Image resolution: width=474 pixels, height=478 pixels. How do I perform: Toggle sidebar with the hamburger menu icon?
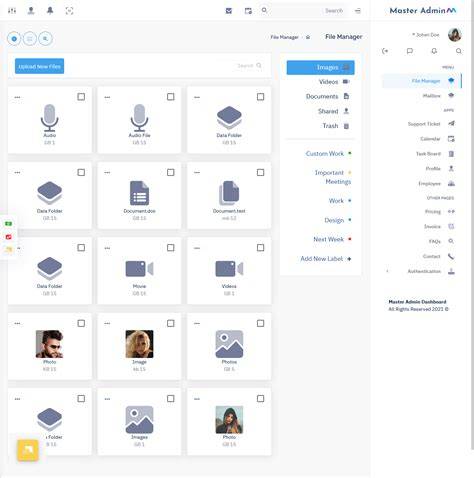358,11
